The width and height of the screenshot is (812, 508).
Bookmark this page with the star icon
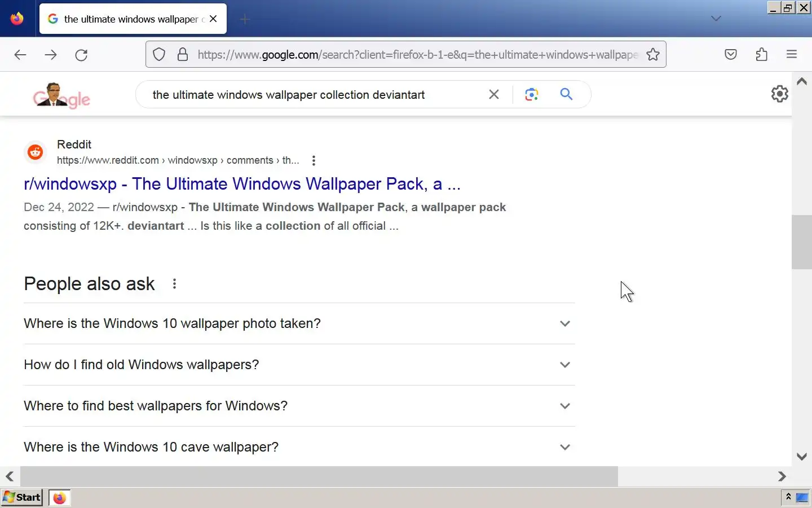[x=653, y=55]
